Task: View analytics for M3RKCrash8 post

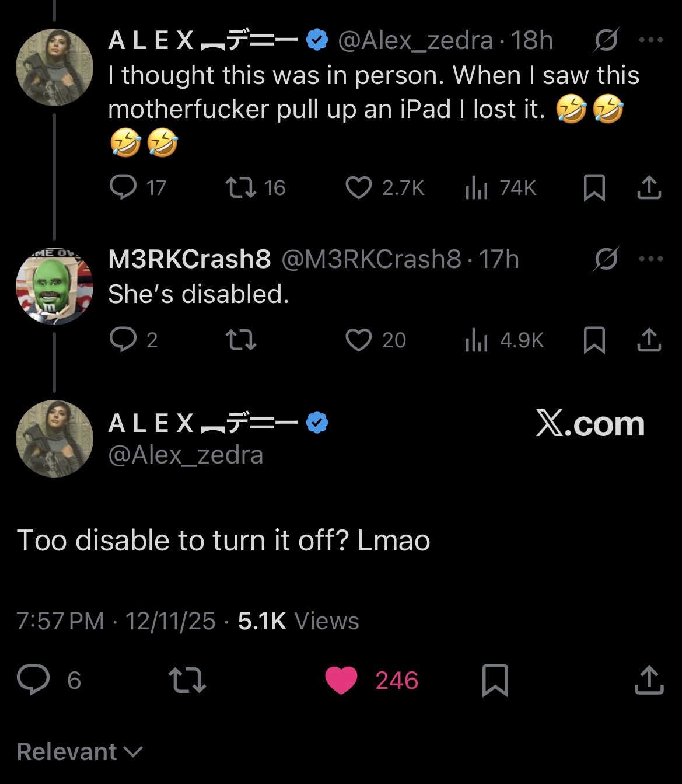Action: (477, 340)
